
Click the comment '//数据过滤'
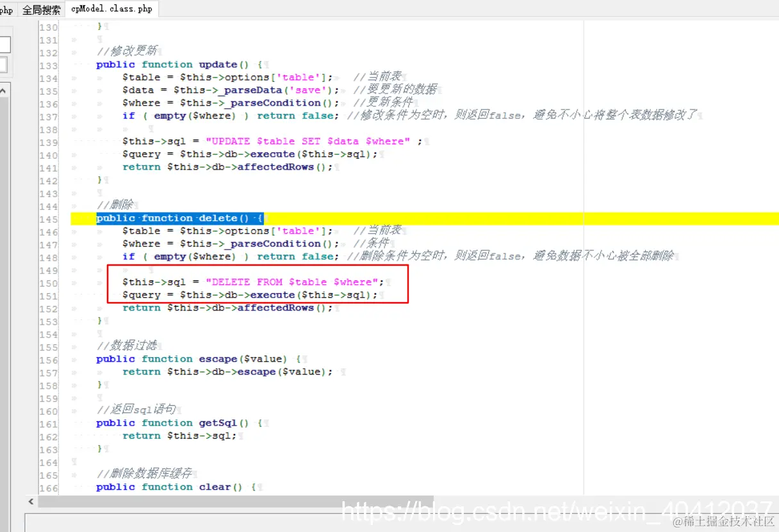[127, 346]
